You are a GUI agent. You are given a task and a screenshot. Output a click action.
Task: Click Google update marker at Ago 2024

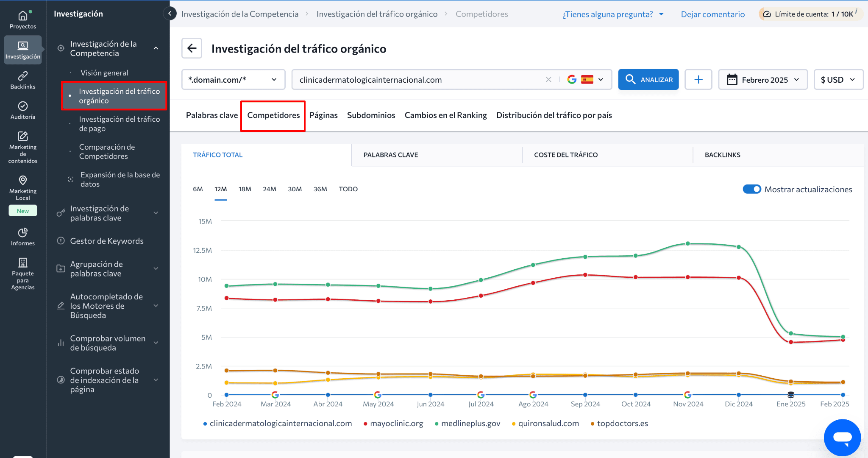click(x=533, y=395)
